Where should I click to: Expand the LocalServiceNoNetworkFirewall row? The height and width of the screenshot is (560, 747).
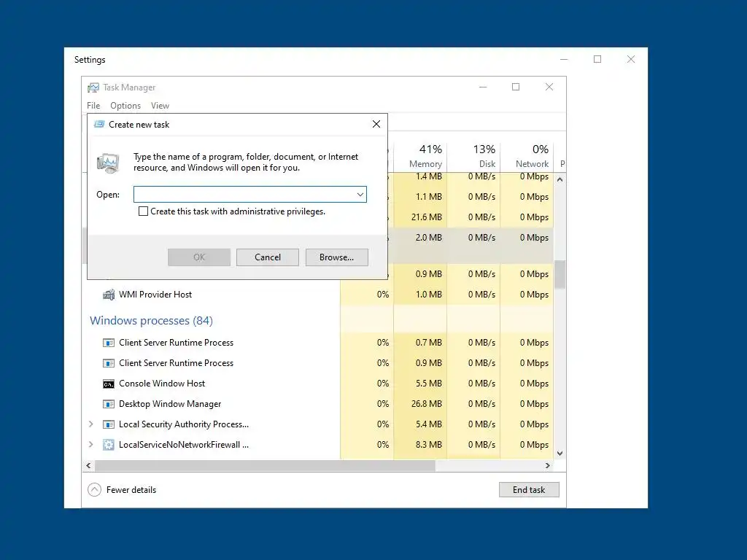click(x=91, y=444)
